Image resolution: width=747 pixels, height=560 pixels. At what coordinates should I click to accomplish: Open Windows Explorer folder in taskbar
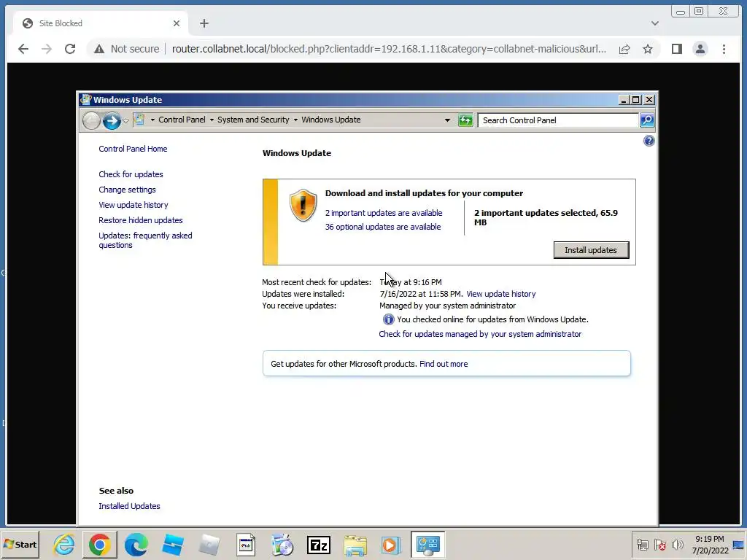[355, 545]
